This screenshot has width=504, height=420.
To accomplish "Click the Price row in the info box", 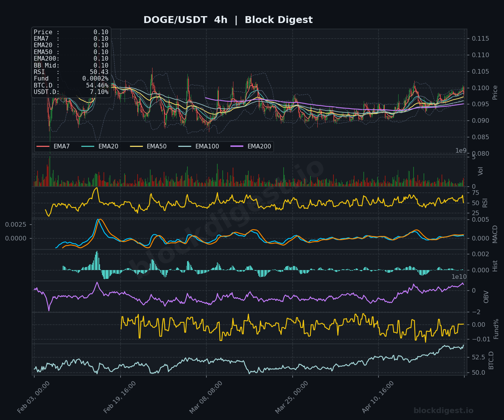I will [71, 32].
